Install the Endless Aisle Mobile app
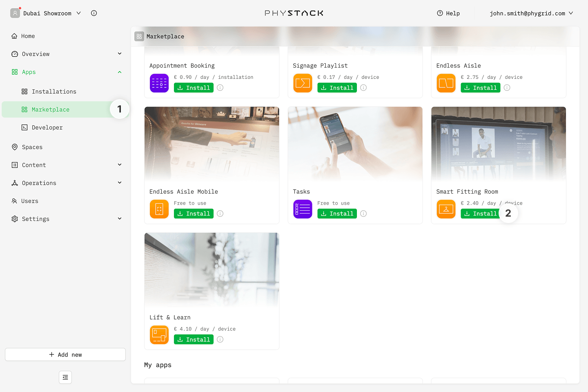This screenshot has height=392, width=588. click(x=194, y=214)
